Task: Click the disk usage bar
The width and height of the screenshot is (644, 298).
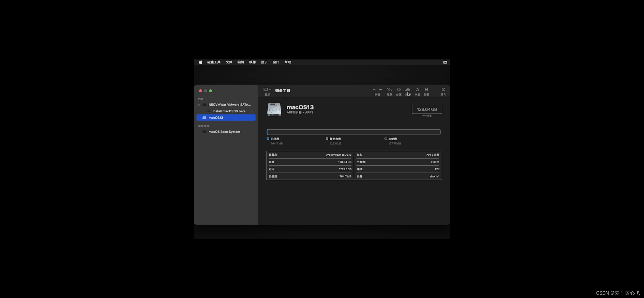Action: (x=353, y=132)
